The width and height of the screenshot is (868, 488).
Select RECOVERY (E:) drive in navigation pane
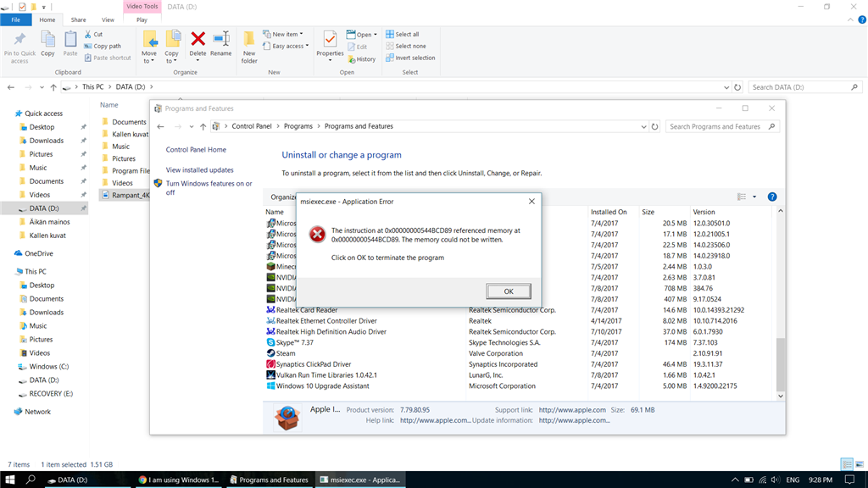[51, 393]
